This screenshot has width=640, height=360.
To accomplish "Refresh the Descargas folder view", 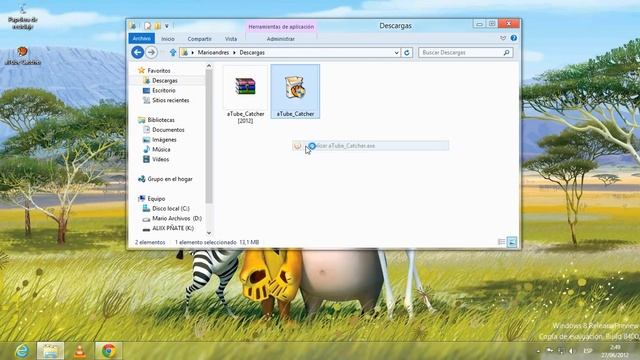I will click(x=407, y=53).
